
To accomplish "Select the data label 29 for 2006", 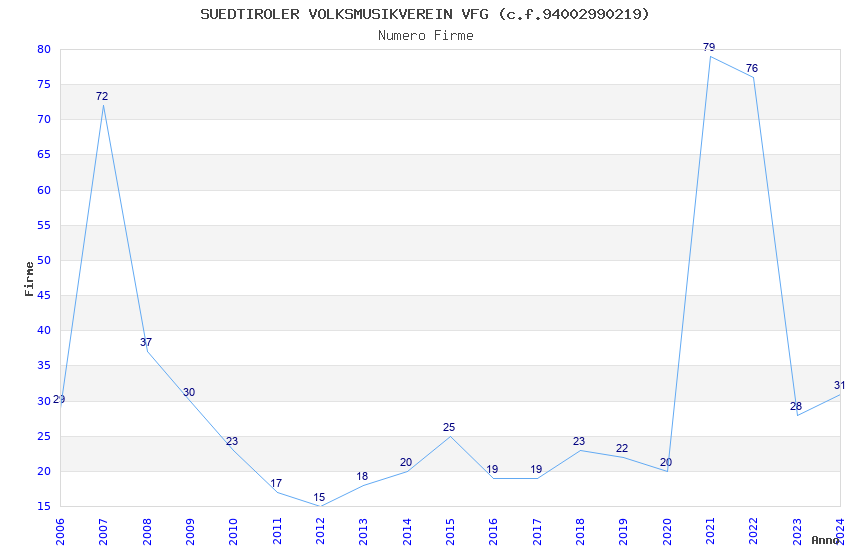I will (59, 399).
